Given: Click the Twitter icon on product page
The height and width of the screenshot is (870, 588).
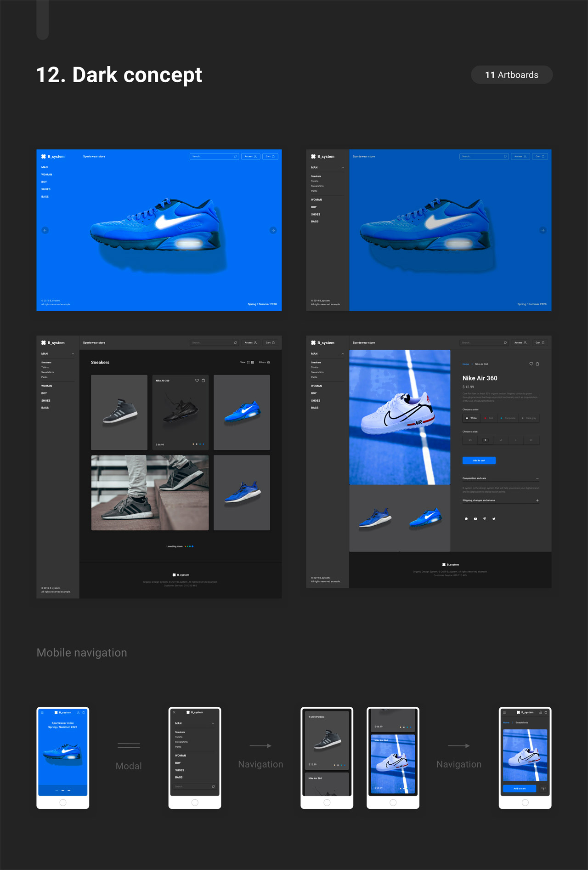Looking at the screenshot, I should click(x=494, y=519).
